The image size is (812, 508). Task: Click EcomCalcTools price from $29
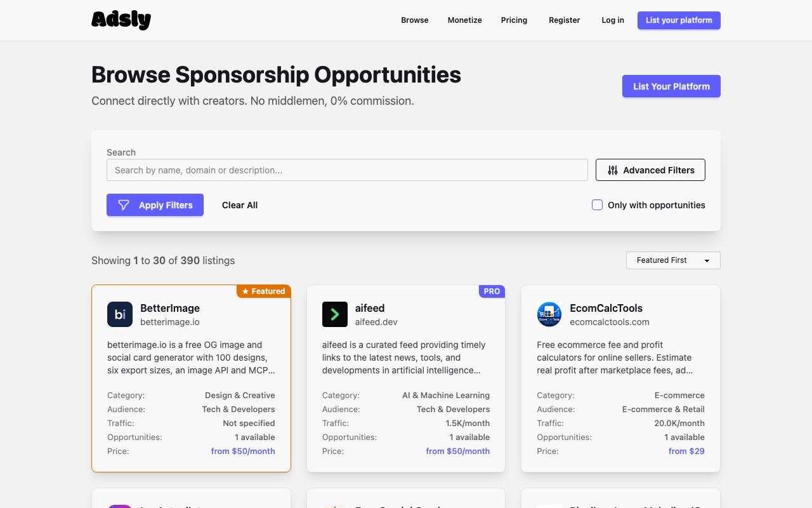pos(686,451)
